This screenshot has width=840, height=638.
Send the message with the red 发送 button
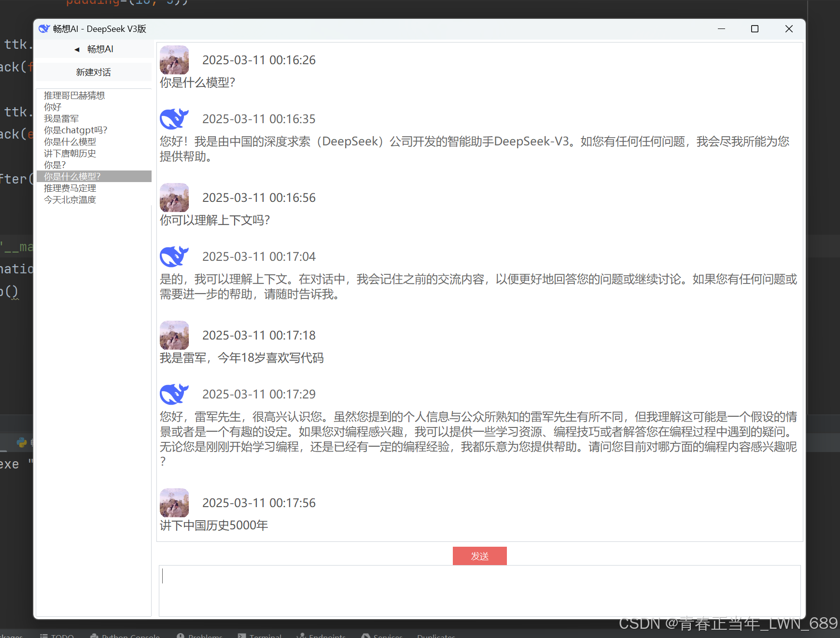click(x=480, y=556)
